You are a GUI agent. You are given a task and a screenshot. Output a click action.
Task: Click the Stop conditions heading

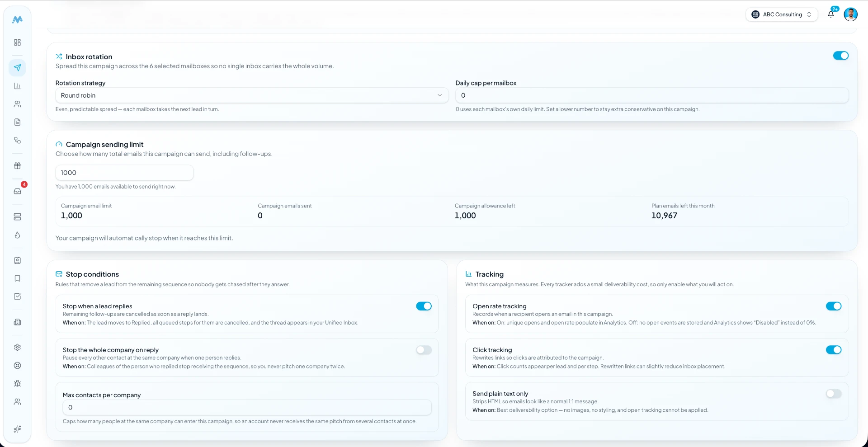click(92, 274)
